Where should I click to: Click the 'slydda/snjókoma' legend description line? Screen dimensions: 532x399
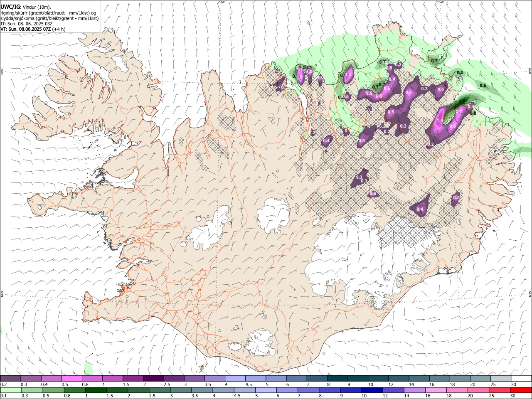click(x=49, y=18)
